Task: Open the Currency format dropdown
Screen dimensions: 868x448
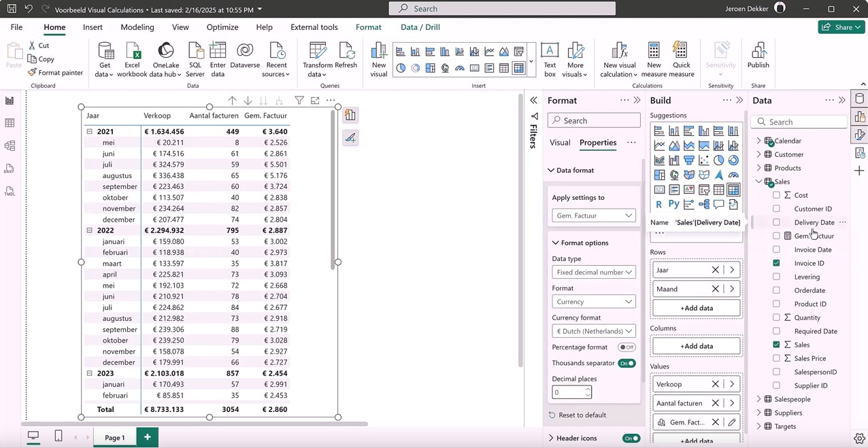Action: click(594, 331)
